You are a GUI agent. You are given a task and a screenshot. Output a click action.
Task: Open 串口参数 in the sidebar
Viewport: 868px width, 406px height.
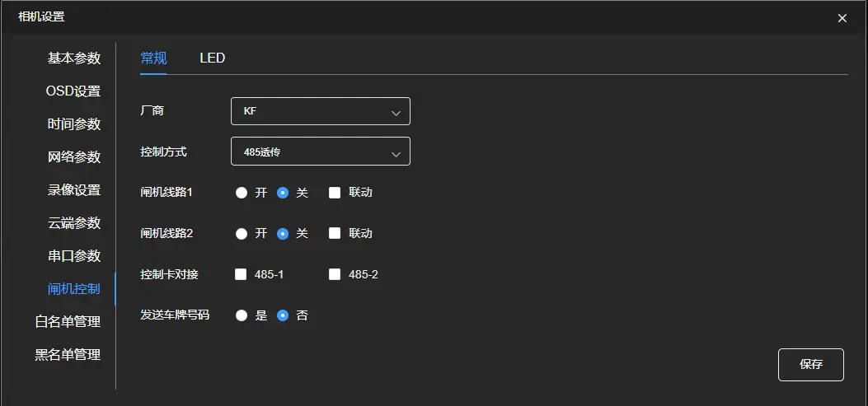(74, 256)
